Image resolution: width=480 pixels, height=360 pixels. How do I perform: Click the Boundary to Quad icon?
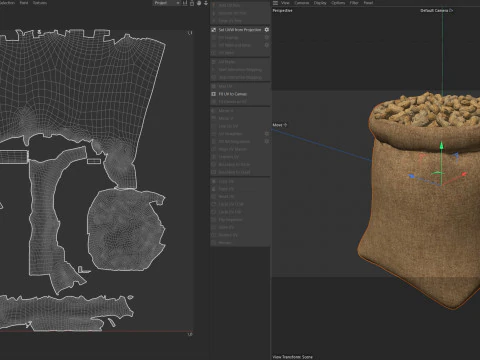214,172
